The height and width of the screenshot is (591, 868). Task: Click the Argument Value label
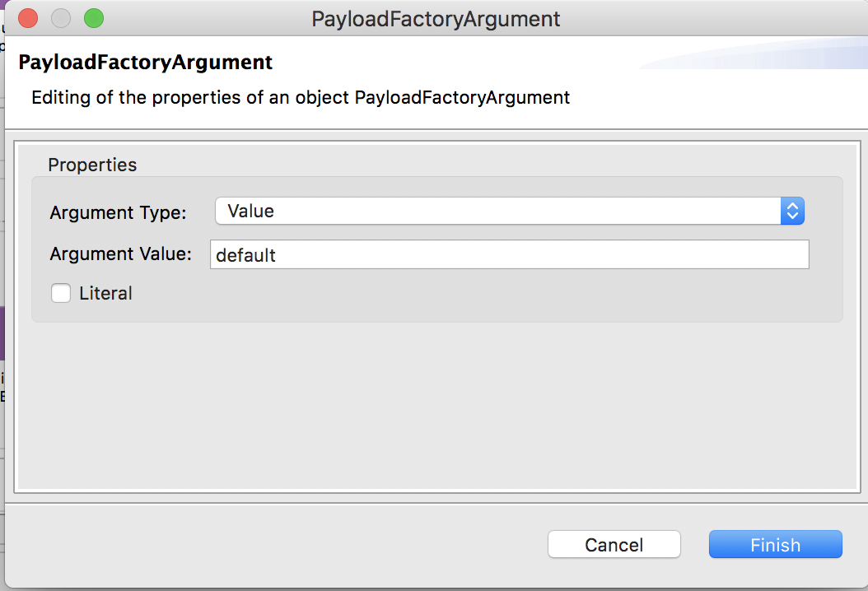point(121,254)
